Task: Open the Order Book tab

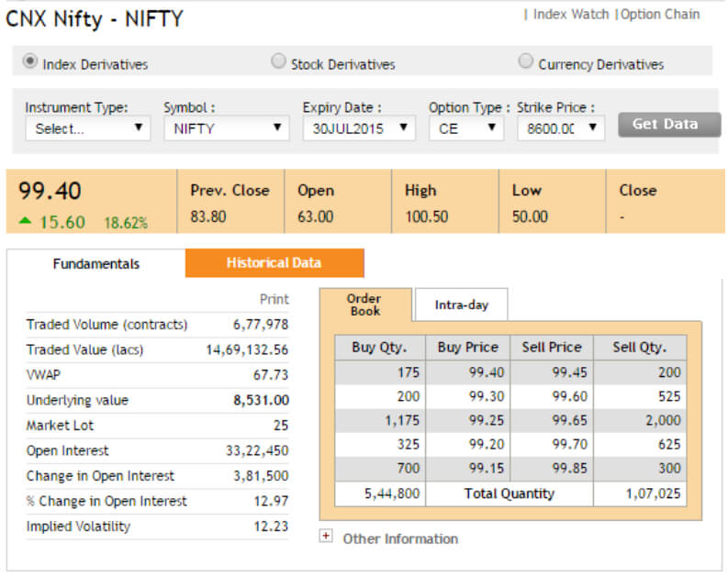Action: pyautogui.click(x=365, y=305)
